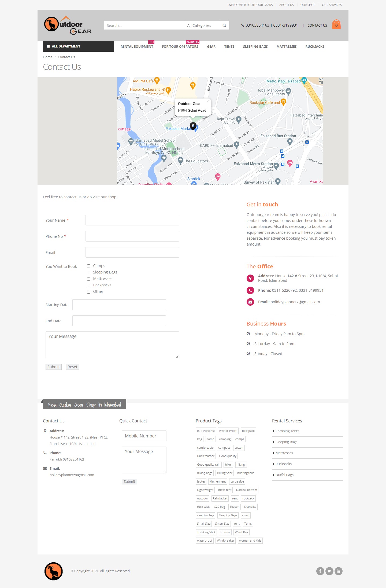This screenshot has width=386, height=588.
Task: Open the Tents menu item
Action: [x=229, y=47]
